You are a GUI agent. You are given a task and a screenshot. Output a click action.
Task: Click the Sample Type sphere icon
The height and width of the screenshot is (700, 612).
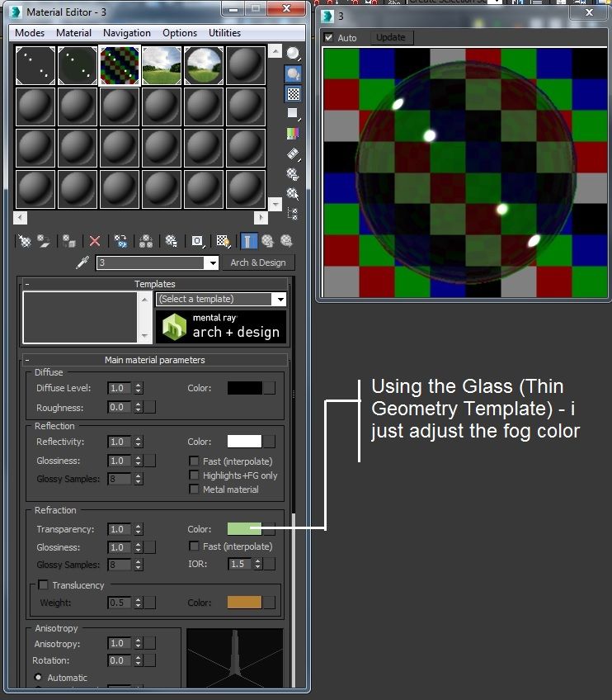(293, 54)
